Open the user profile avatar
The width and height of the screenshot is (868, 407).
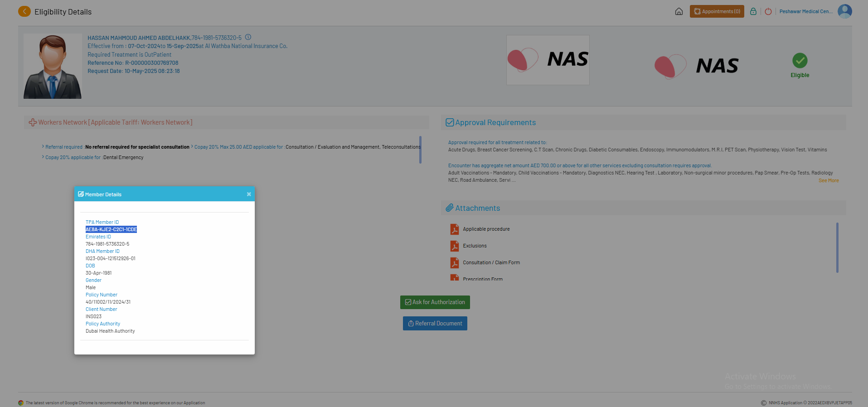[845, 11]
